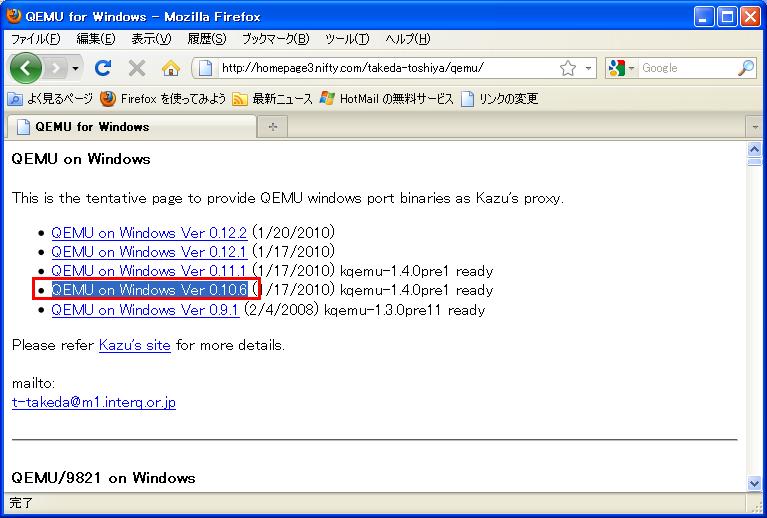This screenshot has width=767, height=518.
Task: Open the ブックマーク(B) menu
Action: coord(276,39)
